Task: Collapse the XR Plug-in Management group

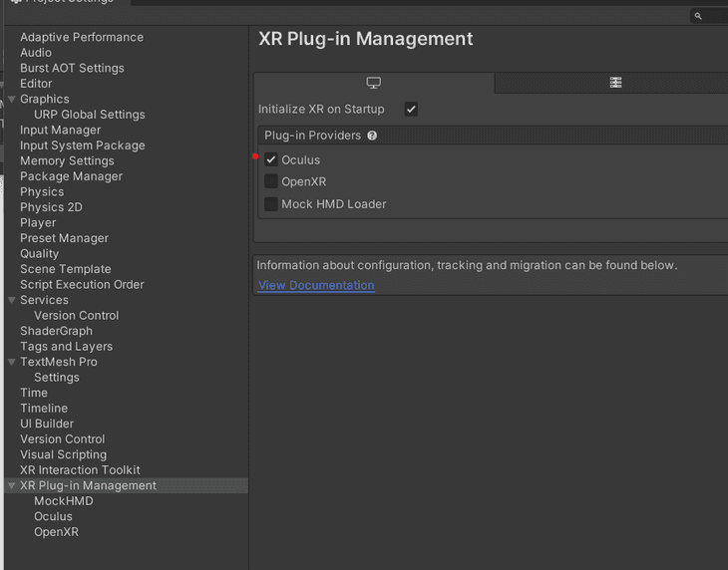Action: 12,485
